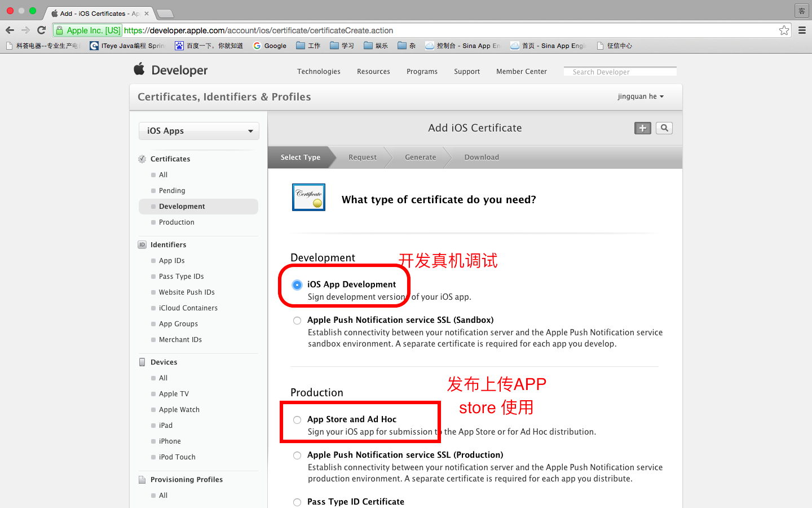Reload the page with refresh icon
The height and width of the screenshot is (508, 812).
(x=41, y=30)
